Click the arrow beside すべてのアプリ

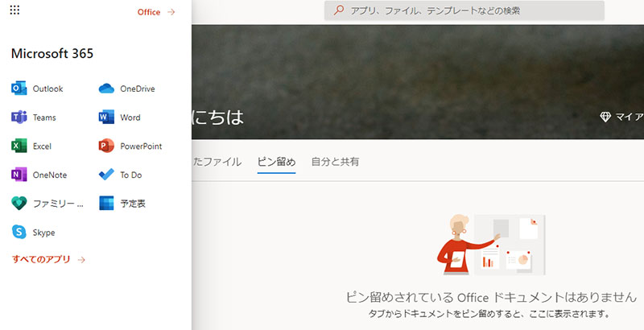click(81, 259)
